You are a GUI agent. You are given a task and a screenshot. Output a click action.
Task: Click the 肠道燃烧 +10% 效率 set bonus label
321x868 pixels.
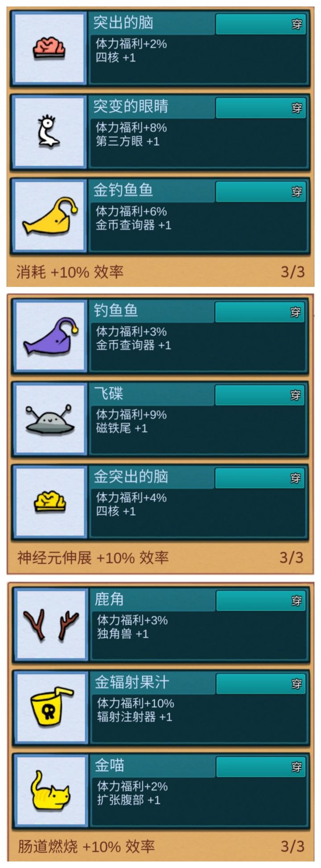pyautogui.click(x=86, y=846)
